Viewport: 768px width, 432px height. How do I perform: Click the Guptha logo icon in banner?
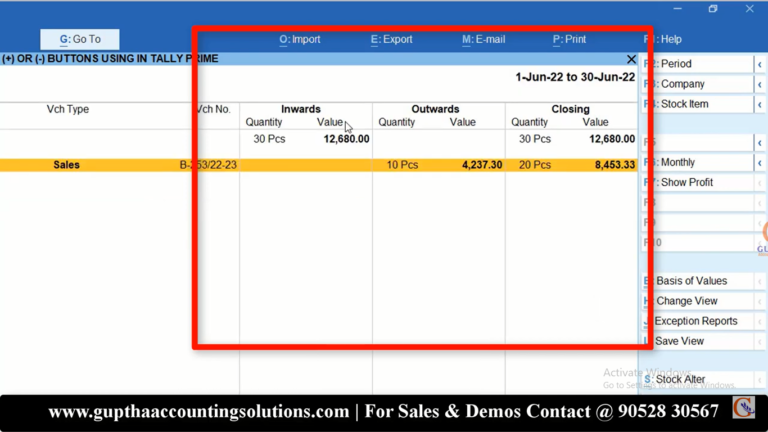[744, 408]
